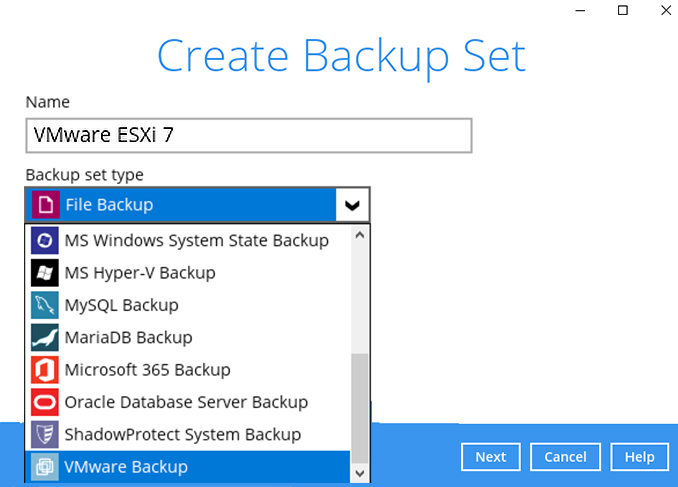Viewport: 678px width, 487px height.
Task: Click the Next button
Action: click(491, 457)
